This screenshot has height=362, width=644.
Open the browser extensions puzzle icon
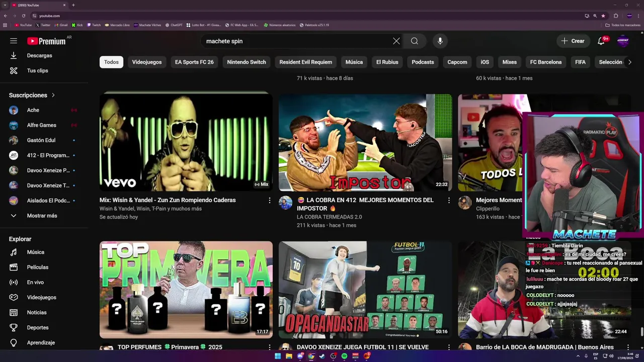coord(616,16)
